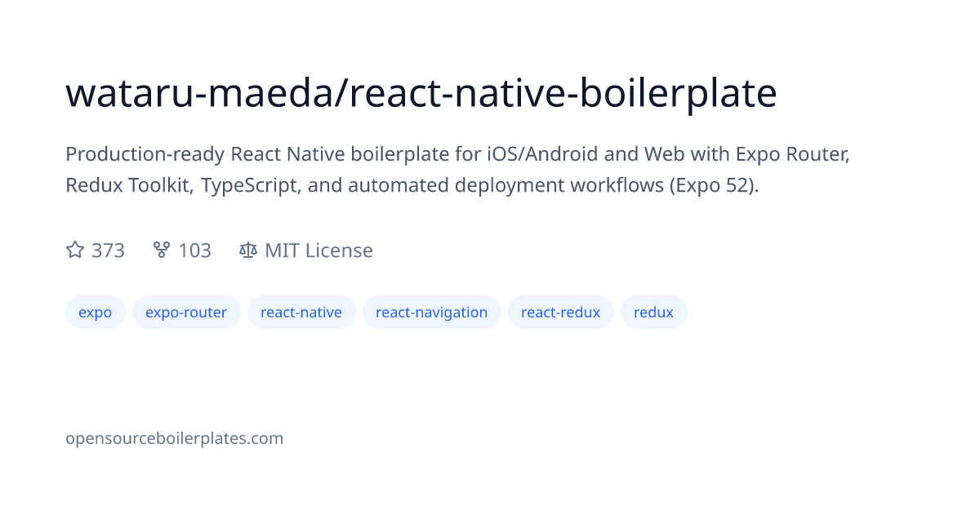
Task: Click the star outline icon
Action: (74, 250)
